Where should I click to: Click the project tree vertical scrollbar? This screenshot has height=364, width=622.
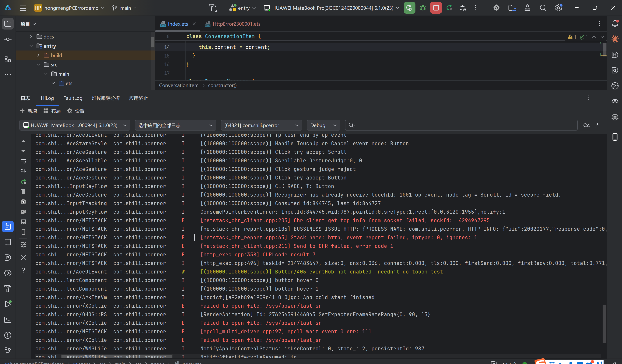[153, 42]
